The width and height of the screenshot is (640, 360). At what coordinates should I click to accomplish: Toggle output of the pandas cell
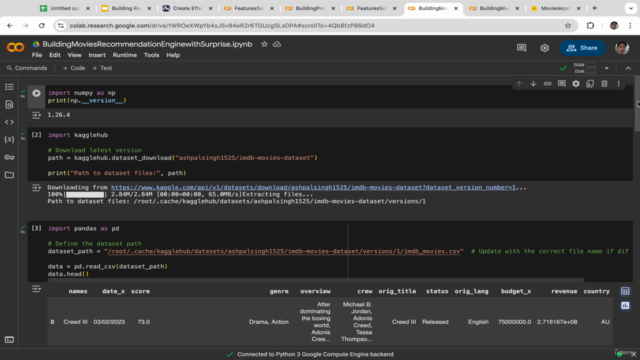pos(36,289)
